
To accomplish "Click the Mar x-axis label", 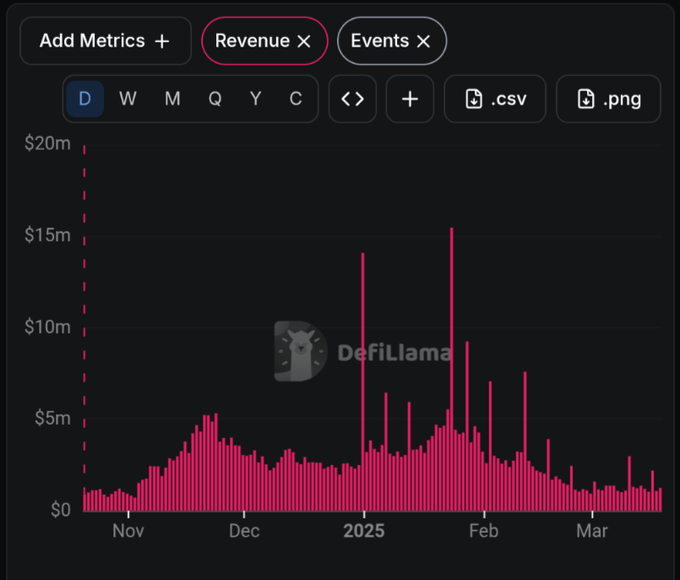I will click(x=592, y=531).
